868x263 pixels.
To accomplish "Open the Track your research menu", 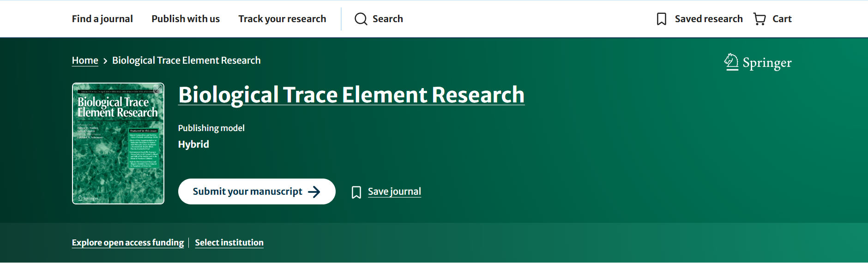I will [282, 19].
